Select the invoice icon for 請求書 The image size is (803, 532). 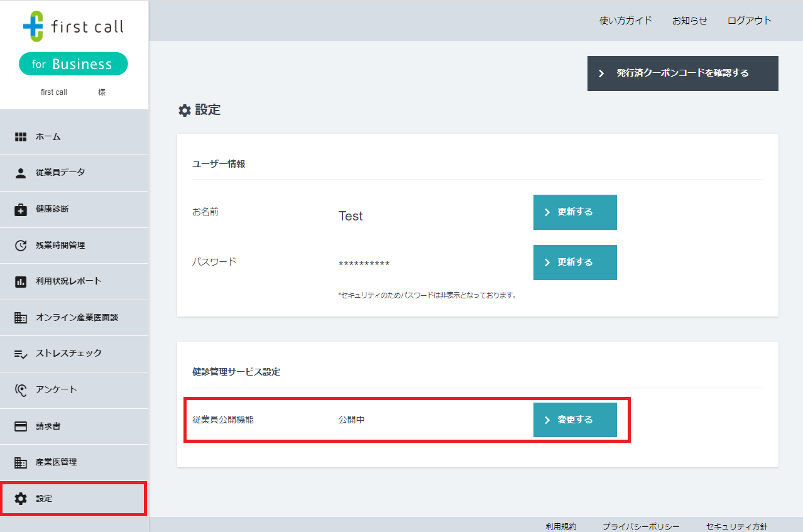pos(21,426)
